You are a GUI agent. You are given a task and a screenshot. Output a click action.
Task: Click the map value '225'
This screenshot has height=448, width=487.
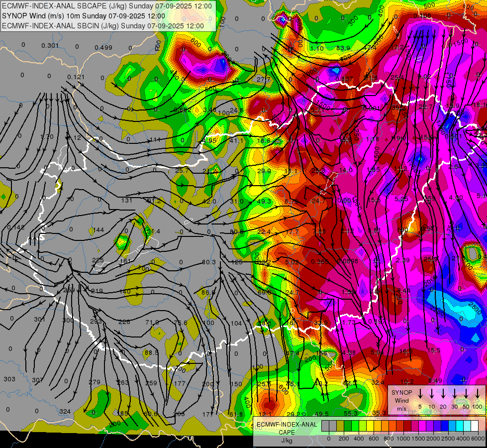pos(98,260)
